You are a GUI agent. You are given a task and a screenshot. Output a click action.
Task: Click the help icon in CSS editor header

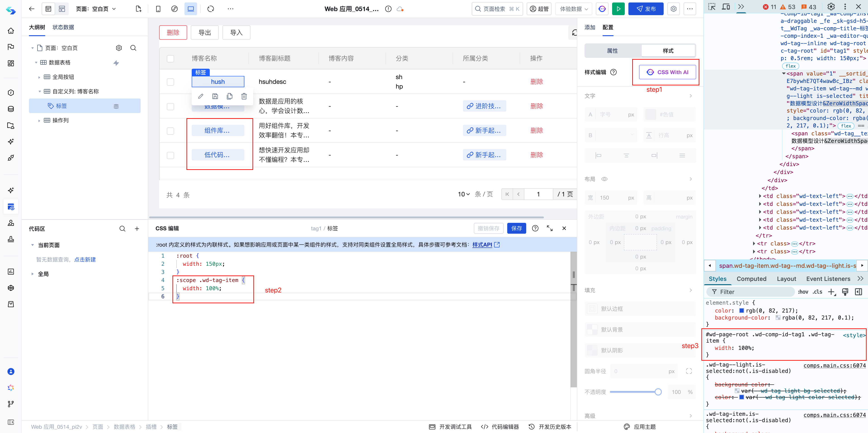(535, 228)
